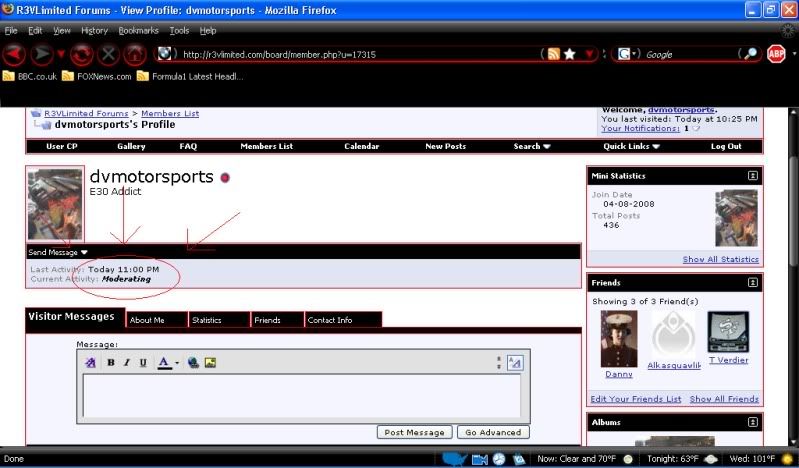Viewport: 799px width, 468px height.
Task: Click the Now: Clear and 70°F weather icon
Action: pyautogui.click(x=628, y=459)
